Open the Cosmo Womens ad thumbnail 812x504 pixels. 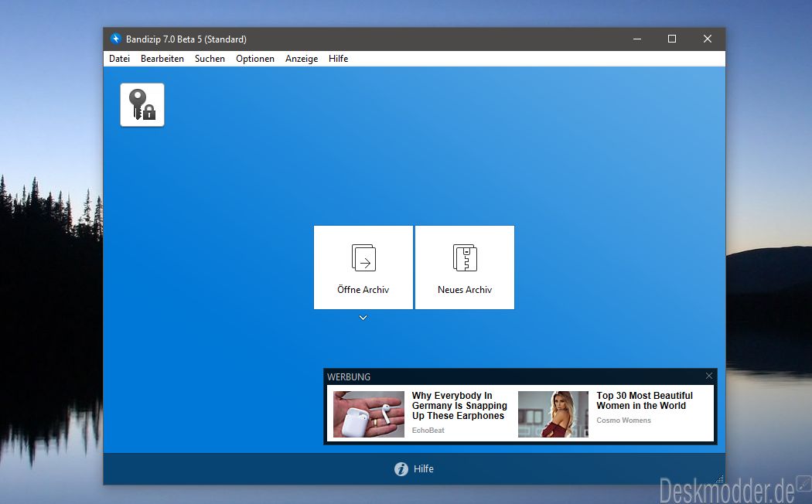pos(553,414)
